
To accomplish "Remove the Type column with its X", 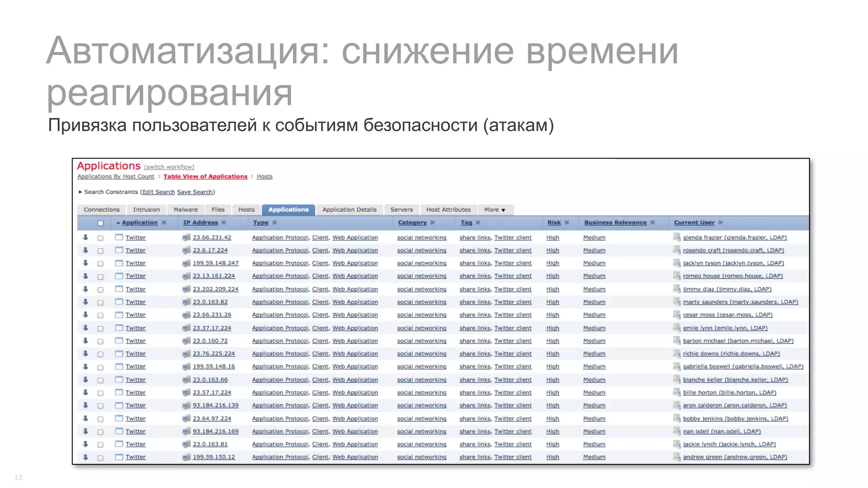I will click(275, 222).
